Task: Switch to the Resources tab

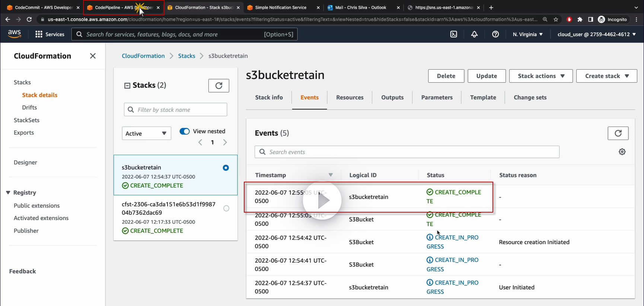Action: tap(350, 98)
